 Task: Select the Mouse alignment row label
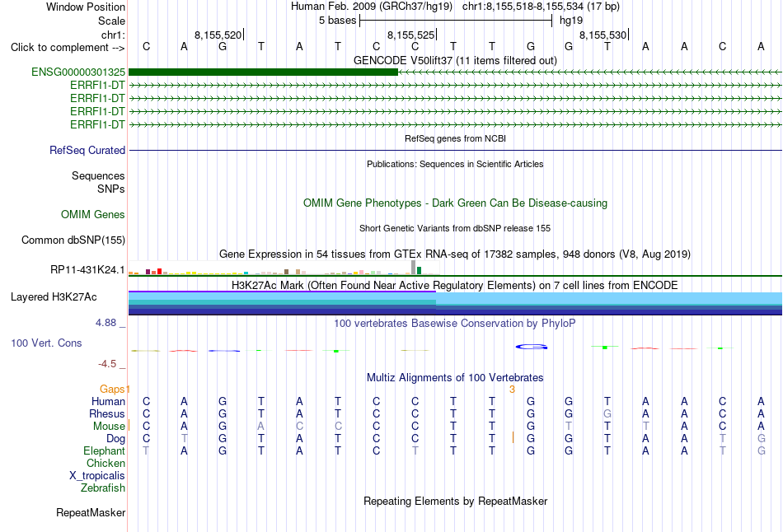pos(109,427)
